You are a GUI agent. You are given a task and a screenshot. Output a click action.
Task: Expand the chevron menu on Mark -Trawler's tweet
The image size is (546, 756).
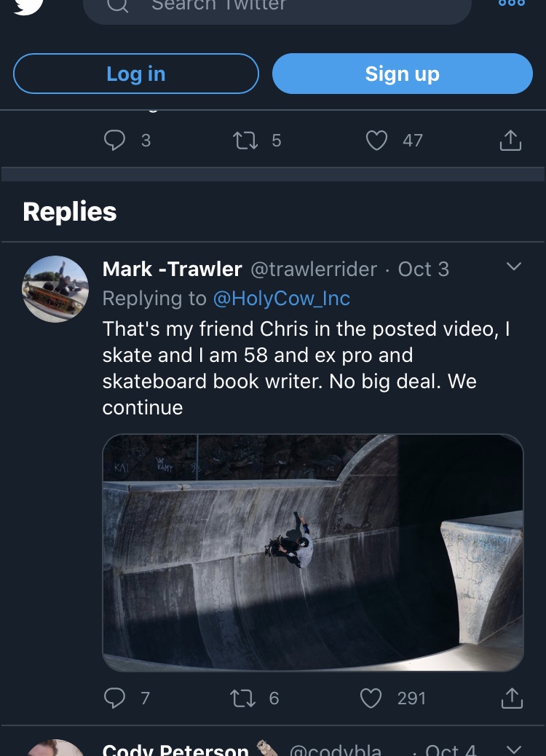(x=513, y=267)
